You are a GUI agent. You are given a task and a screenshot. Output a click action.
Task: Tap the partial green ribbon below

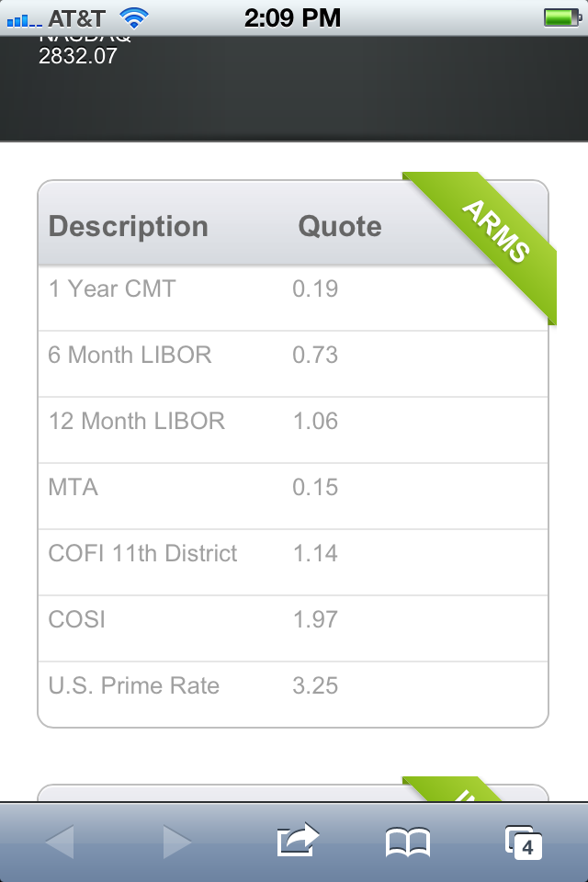point(453,788)
